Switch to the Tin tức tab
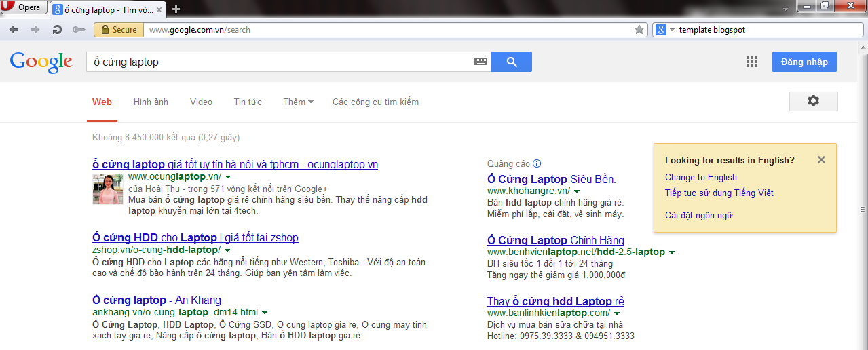 tap(248, 102)
